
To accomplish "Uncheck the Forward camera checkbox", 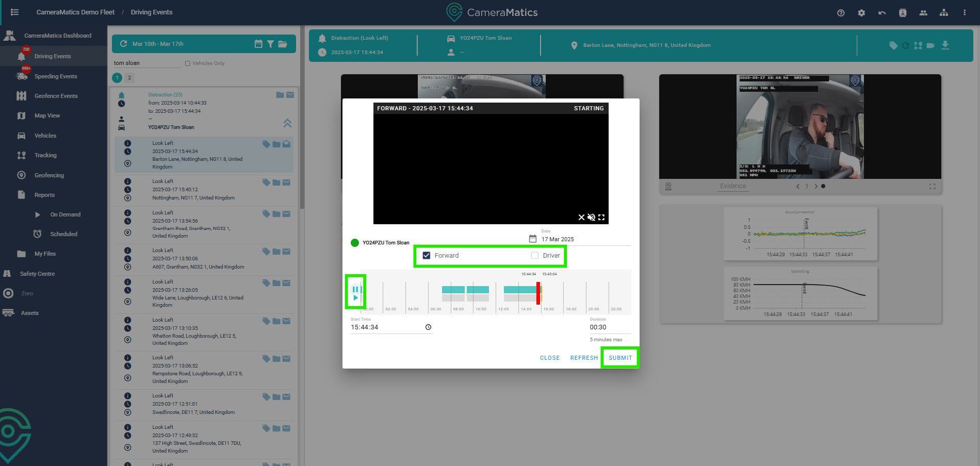I will 427,256.
